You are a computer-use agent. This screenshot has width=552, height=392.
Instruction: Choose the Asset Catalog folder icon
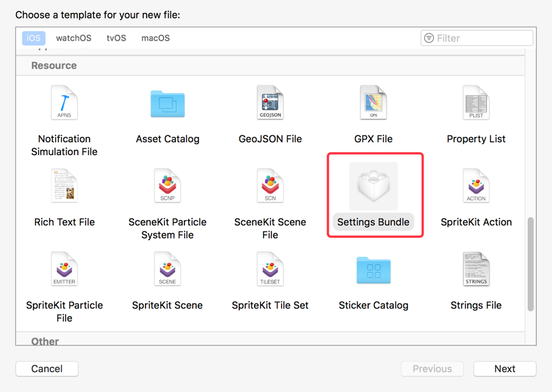[168, 104]
